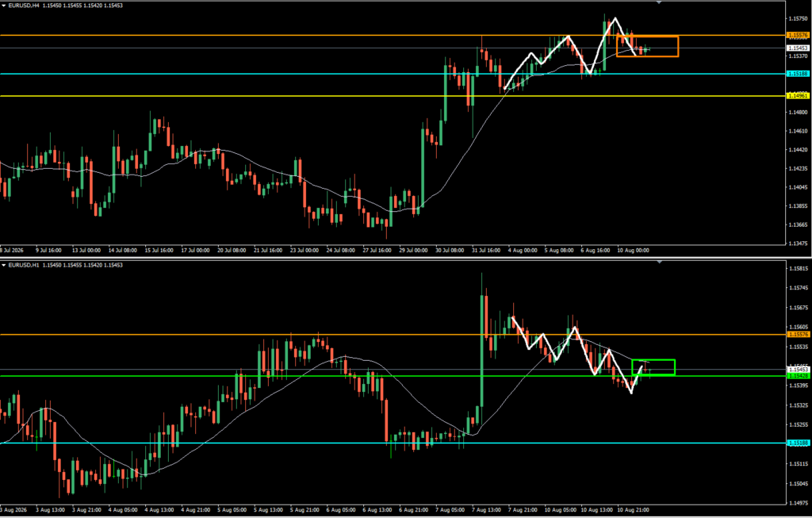Click the 3 Aug 13:00 time label
The image size is (812, 518).
[x=49, y=510]
